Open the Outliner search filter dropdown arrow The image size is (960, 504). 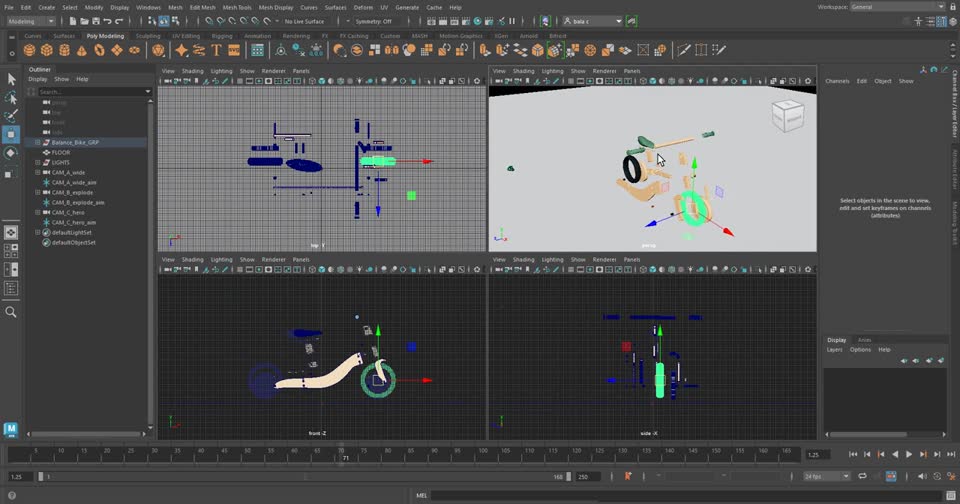point(148,92)
